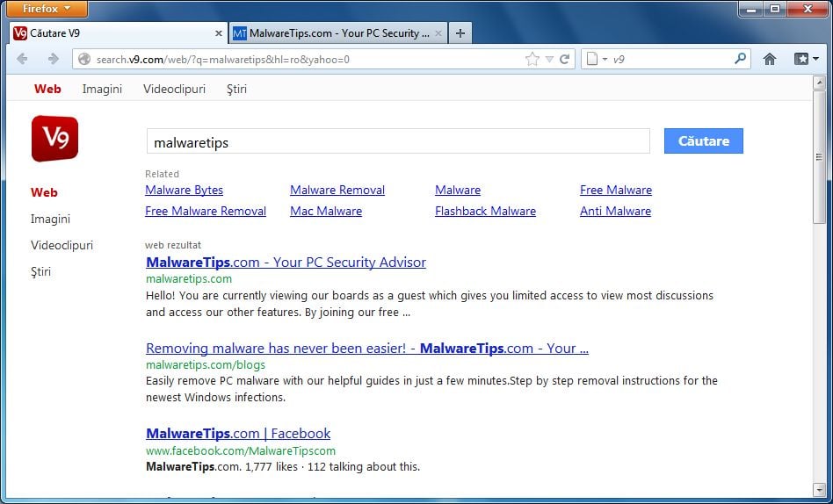Click the site identity globe icon
The height and width of the screenshot is (504, 833).
tap(84, 59)
